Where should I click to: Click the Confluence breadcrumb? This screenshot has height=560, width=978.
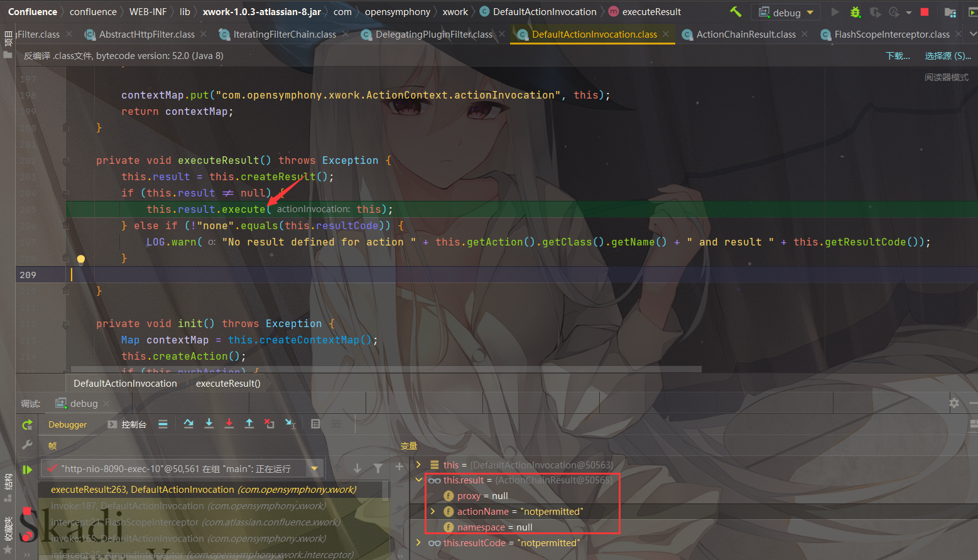(x=33, y=12)
